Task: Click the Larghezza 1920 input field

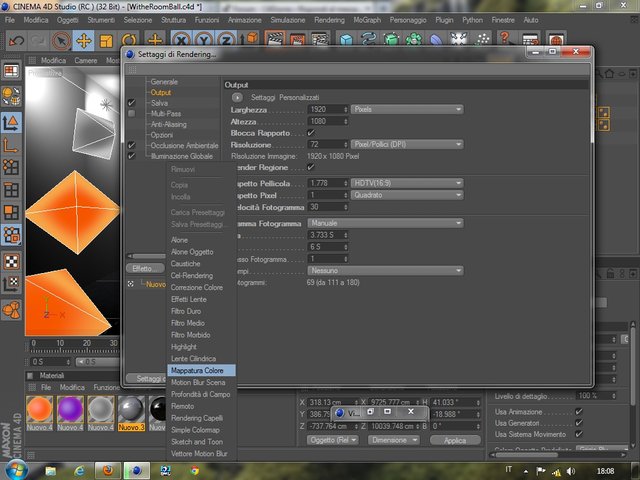Action: tap(327, 109)
